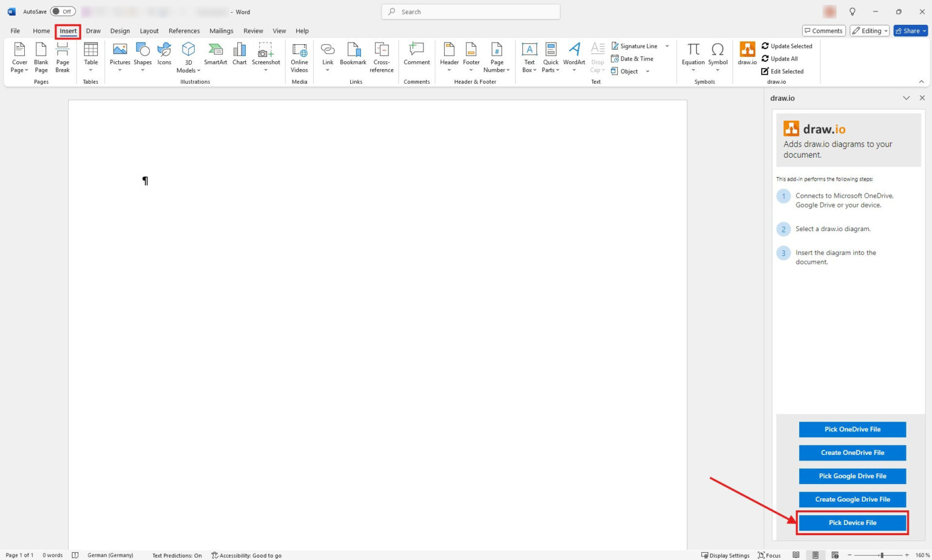
Task: Switch to the Design tab
Action: tap(120, 30)
